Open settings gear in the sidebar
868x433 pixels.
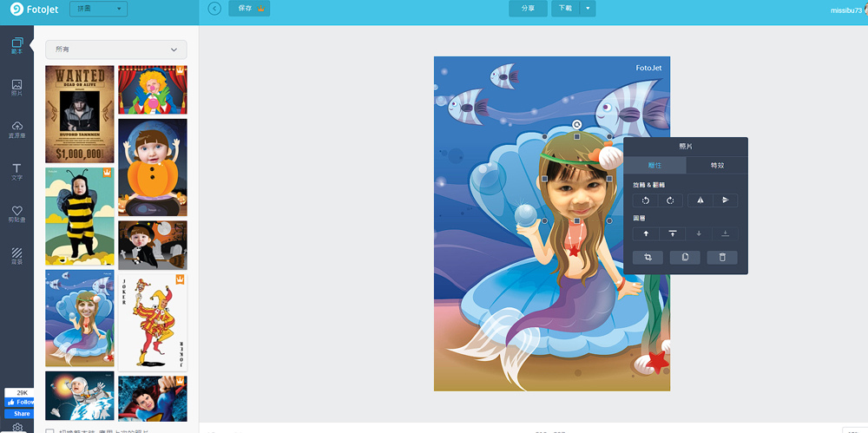point(17,428)
